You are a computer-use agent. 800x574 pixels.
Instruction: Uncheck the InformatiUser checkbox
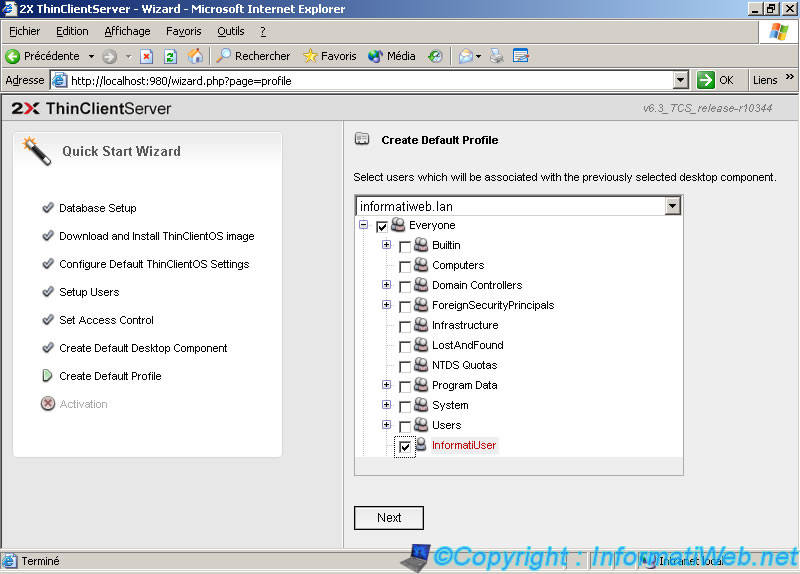point(405,447)
